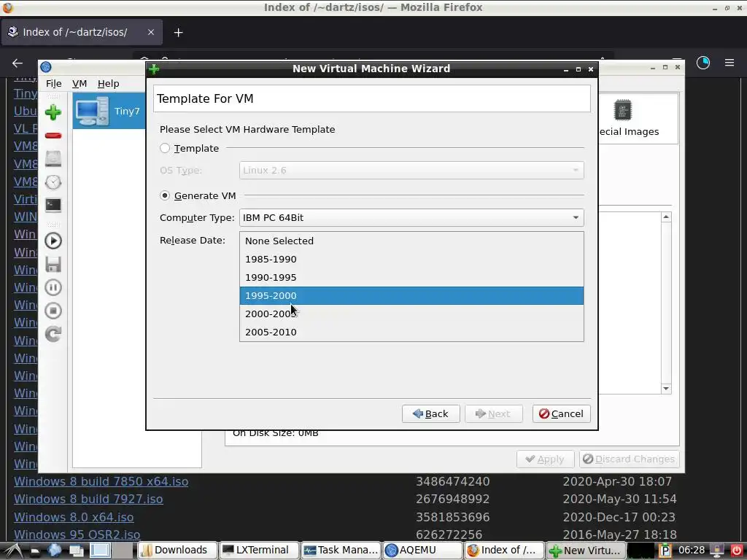
Task: Click the web browser globe launcher on taskbar
Action: tap(54, 551)
